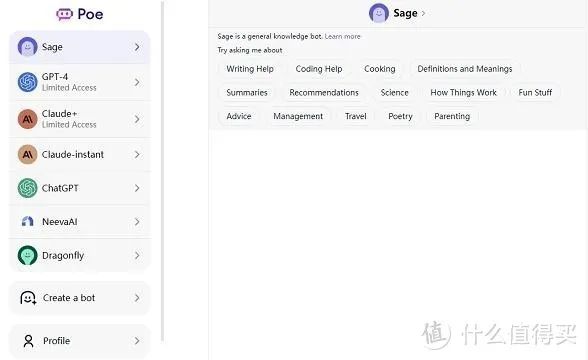Click the GPT-4 bot avatar icon
The height and width of the screenshot is (360, 588).
27,82
